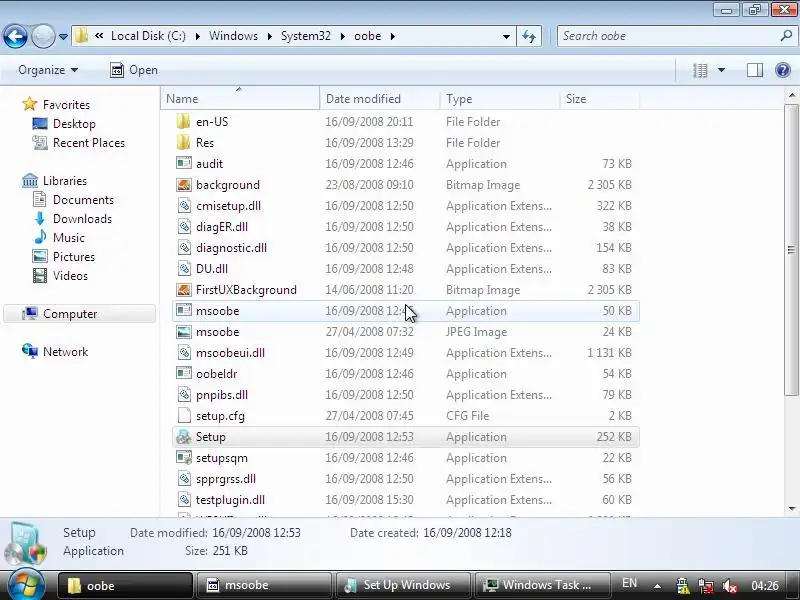Open Help via the question mark icon
Viewport: 800px width, 600px height.
783,70
